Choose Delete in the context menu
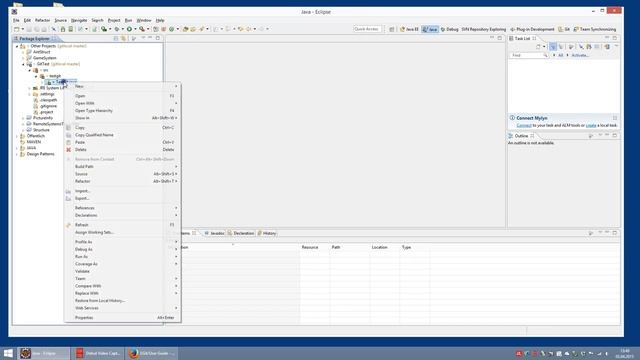 (x=122, y=149)
